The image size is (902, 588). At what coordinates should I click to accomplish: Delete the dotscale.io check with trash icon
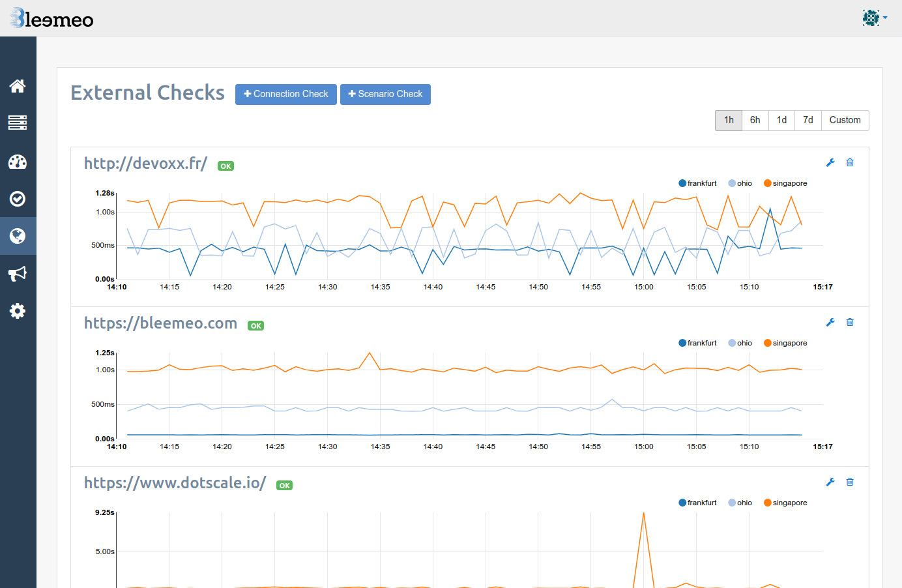tap(850, 482)
